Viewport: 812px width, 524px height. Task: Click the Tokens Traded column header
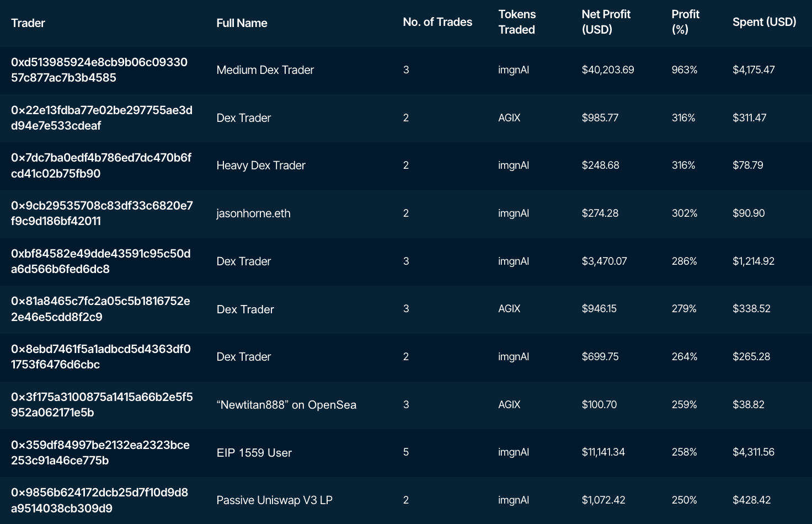[517, 22]
